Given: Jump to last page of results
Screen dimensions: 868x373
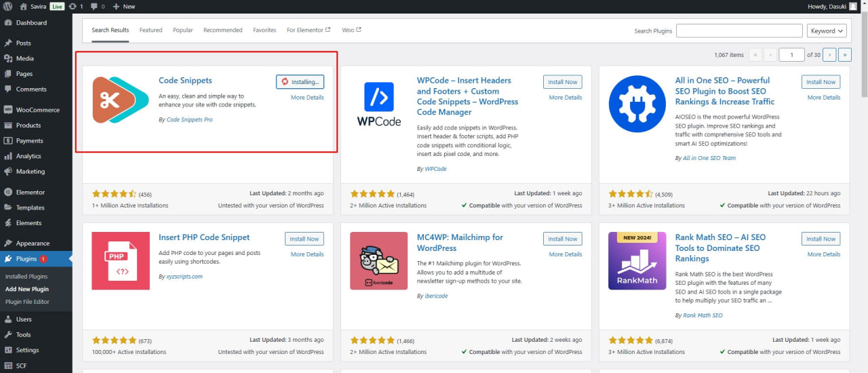Looking at the screenshot, I should pyautogui.click(x=845, y=54).
